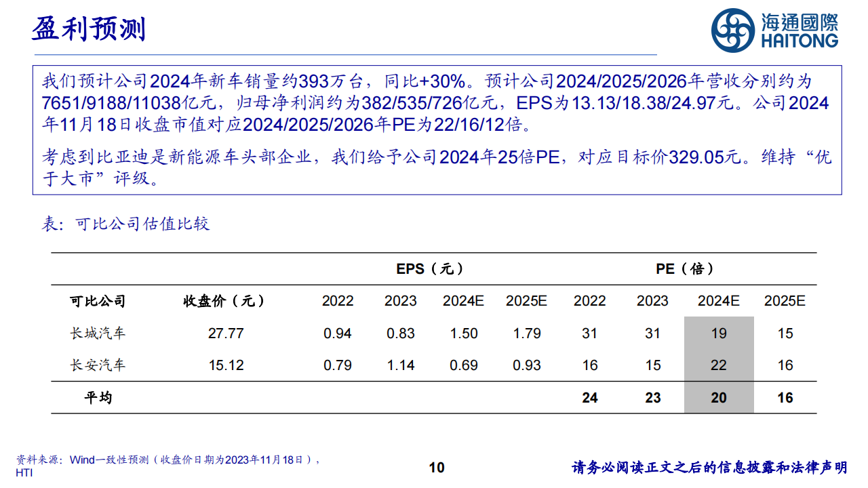Screen dimensions: 868x488
Task: Click 长城汽车 2024E PE value 19
Action: 719,333
